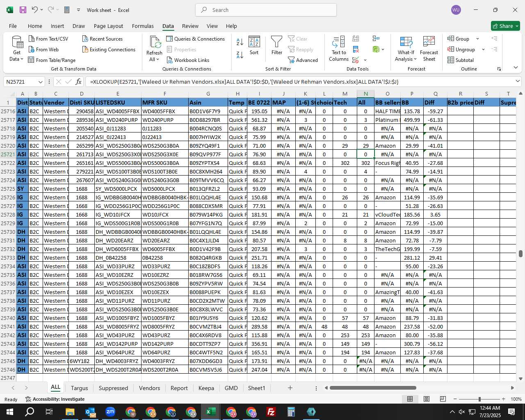Open the Ungroup dropdown arrow
Screen dimensions: 525x420
(483, 49)
